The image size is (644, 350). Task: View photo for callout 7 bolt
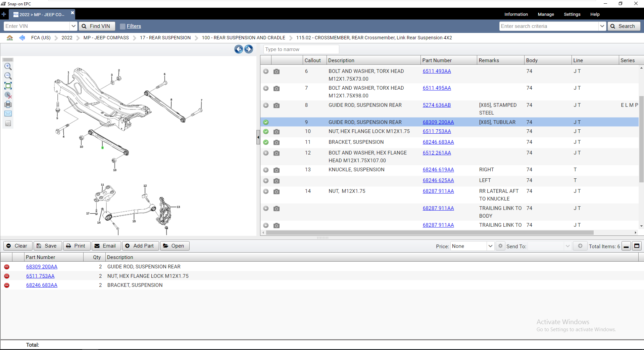(277, 88)
